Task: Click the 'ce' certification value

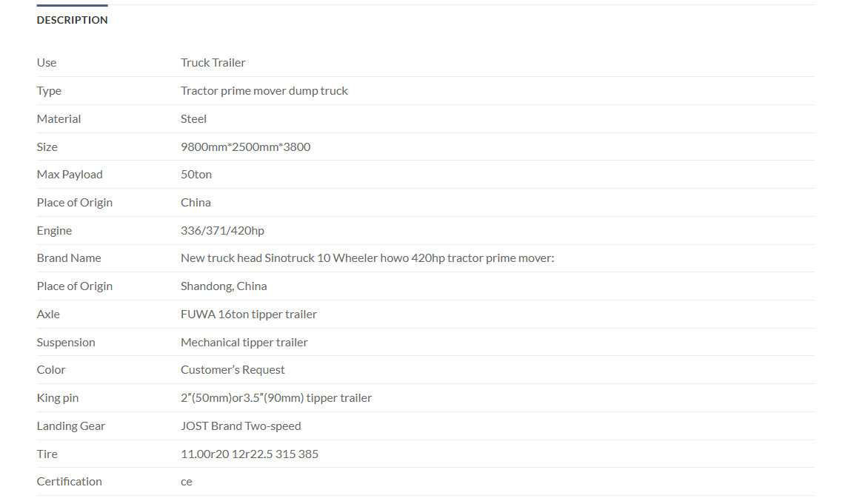Action: click(187, 482)
